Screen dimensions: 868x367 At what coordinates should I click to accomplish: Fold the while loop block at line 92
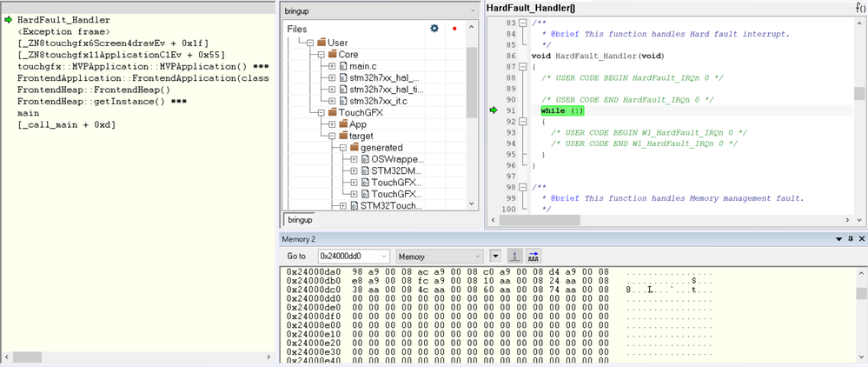[x=522, y=122]
